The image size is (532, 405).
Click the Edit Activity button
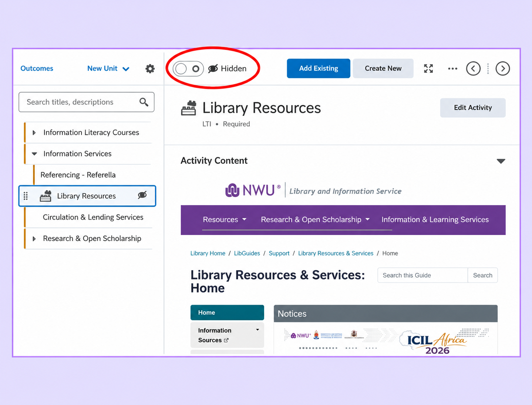473,108
